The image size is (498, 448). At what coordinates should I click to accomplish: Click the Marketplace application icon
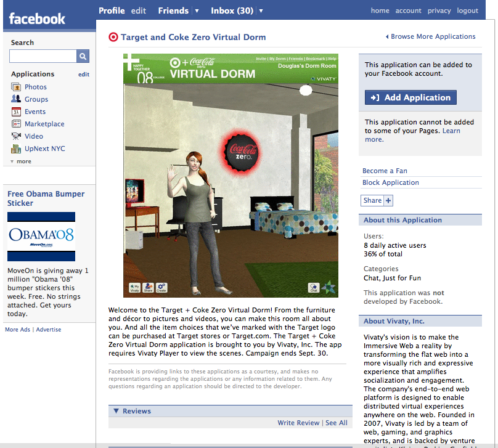click(16, 123)
